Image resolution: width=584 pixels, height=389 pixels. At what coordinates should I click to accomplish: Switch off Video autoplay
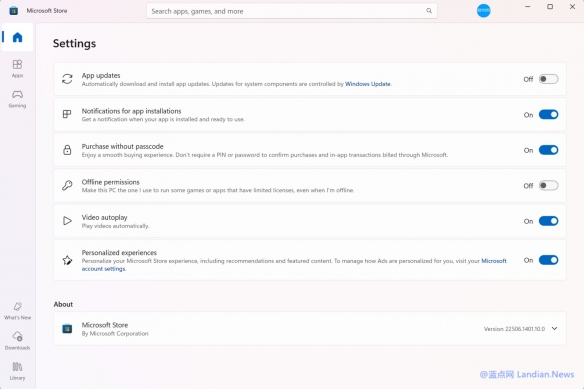tap(548, 221)
